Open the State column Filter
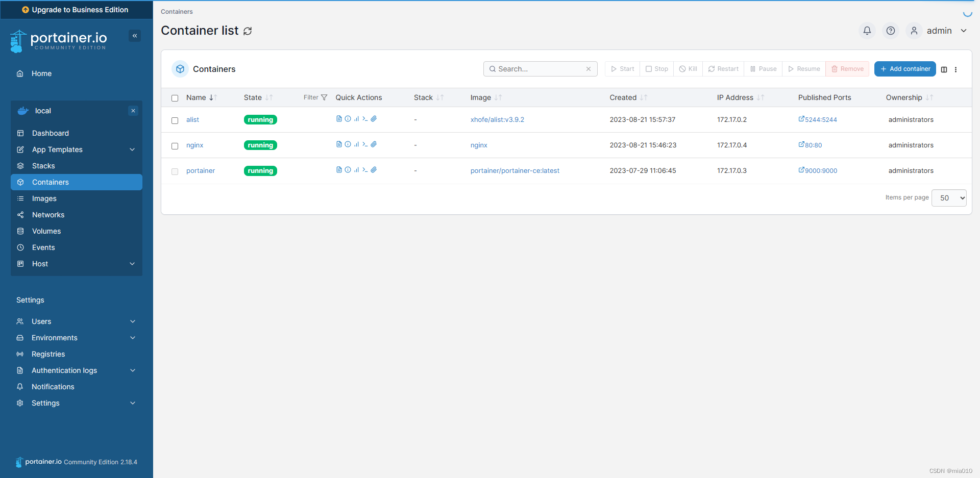 pyautogui.click(x=315, y=97)
